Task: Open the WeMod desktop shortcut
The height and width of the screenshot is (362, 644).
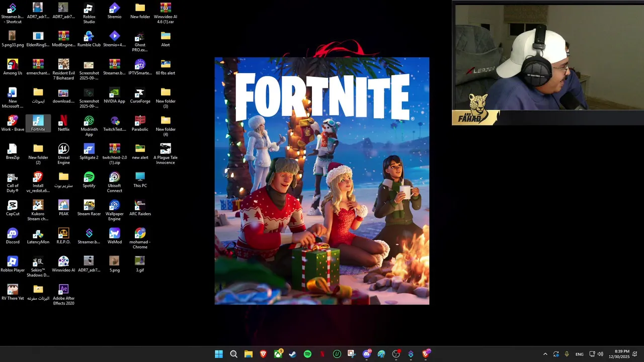Action: click(114, 236)
